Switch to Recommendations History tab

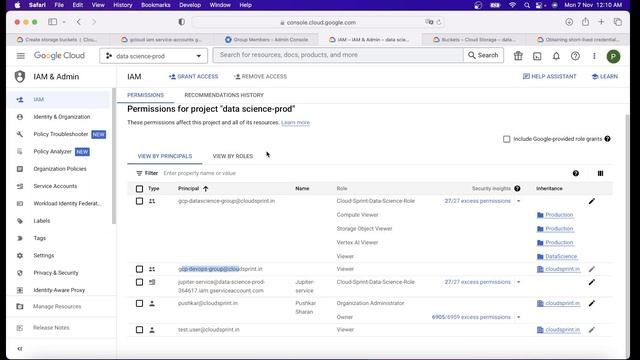click(224, 95)
